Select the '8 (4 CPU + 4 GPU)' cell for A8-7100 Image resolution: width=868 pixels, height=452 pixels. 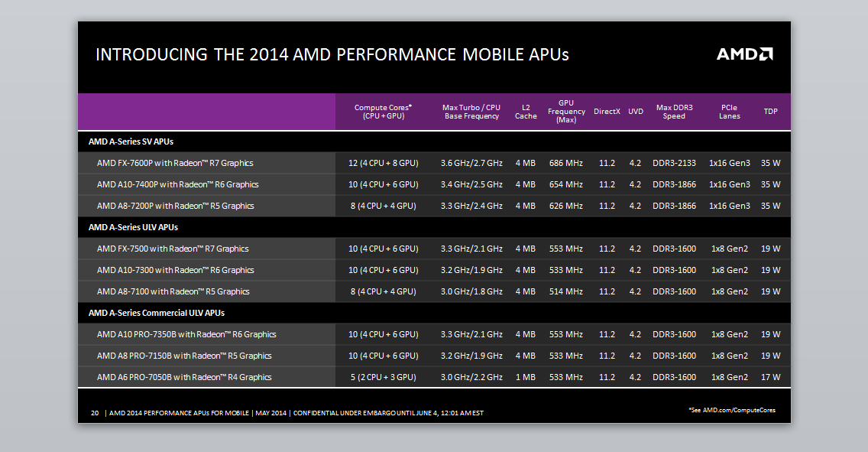pyautogui.click(x=383, y=291)
